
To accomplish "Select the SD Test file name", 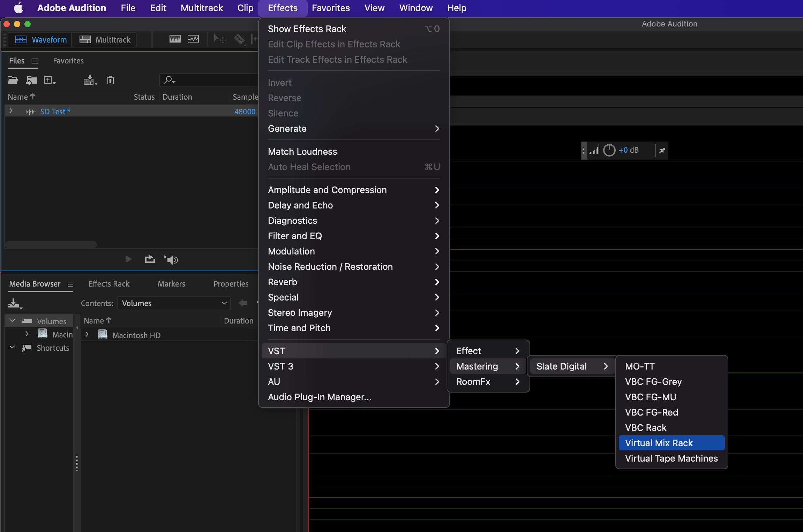I will coord(55,112).
